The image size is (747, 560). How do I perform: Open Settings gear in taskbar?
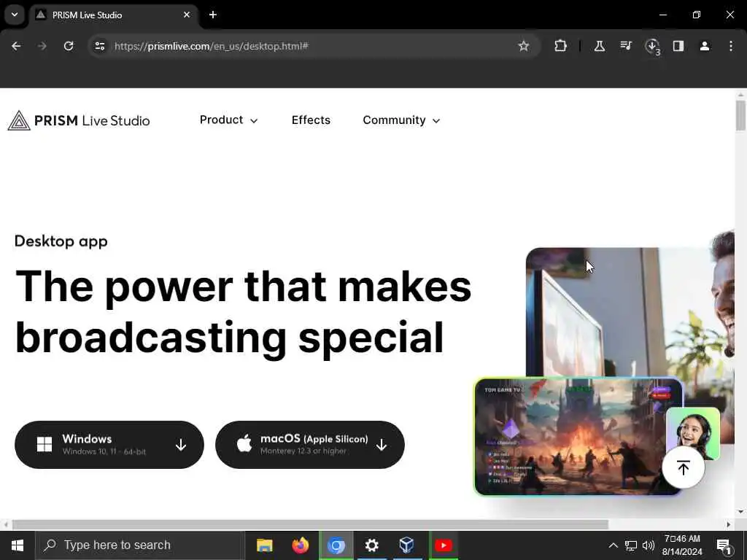(x=371, y=545)
